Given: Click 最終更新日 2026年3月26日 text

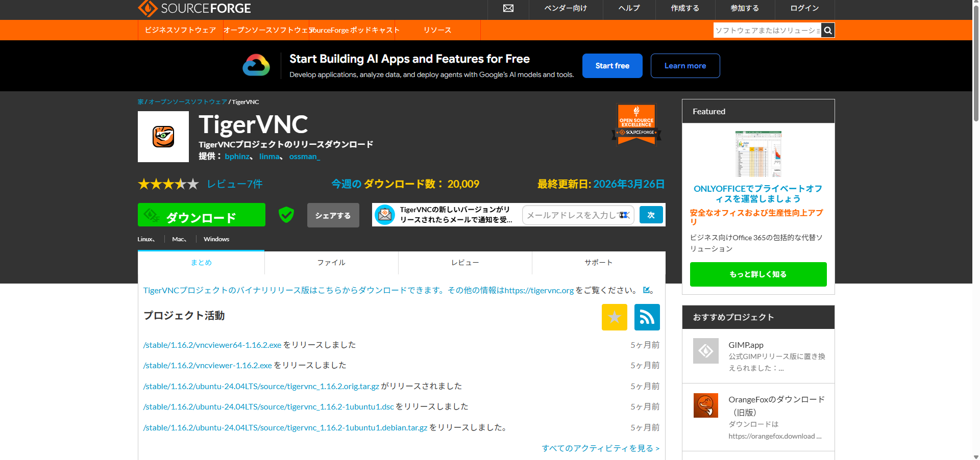Looking at the screenshot, I should click(601, 184).
